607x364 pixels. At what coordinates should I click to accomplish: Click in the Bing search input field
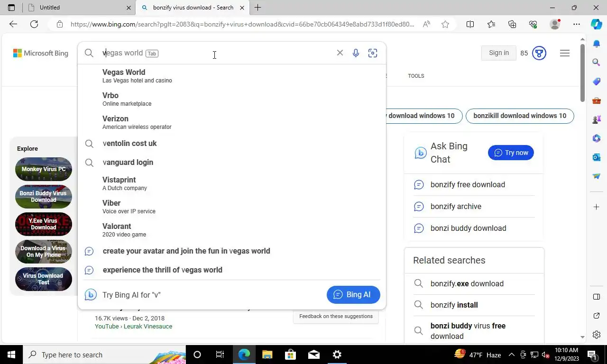coord(216,53)
